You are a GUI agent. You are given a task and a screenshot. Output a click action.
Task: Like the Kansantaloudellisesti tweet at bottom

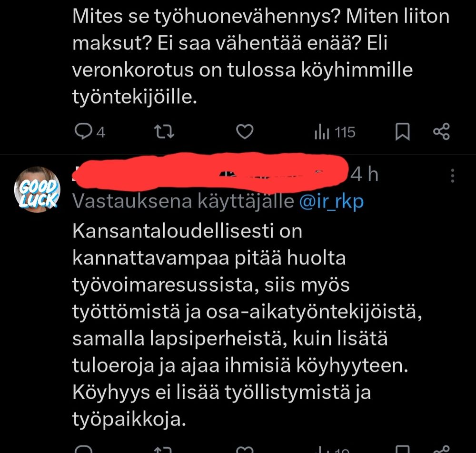[x=245, y=449]
